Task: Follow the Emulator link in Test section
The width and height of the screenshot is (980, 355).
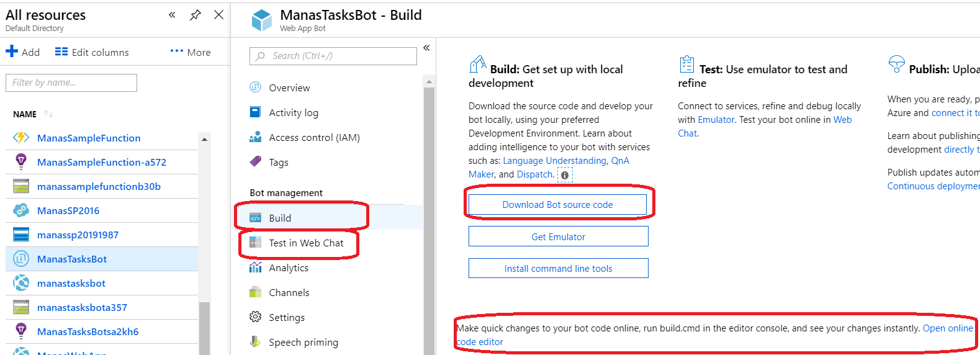Action: (716, 120)
